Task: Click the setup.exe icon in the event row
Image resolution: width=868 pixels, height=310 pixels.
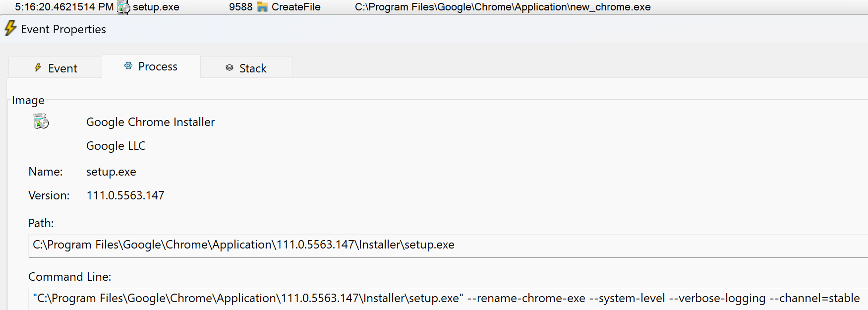Action: [x=123, y=7]
